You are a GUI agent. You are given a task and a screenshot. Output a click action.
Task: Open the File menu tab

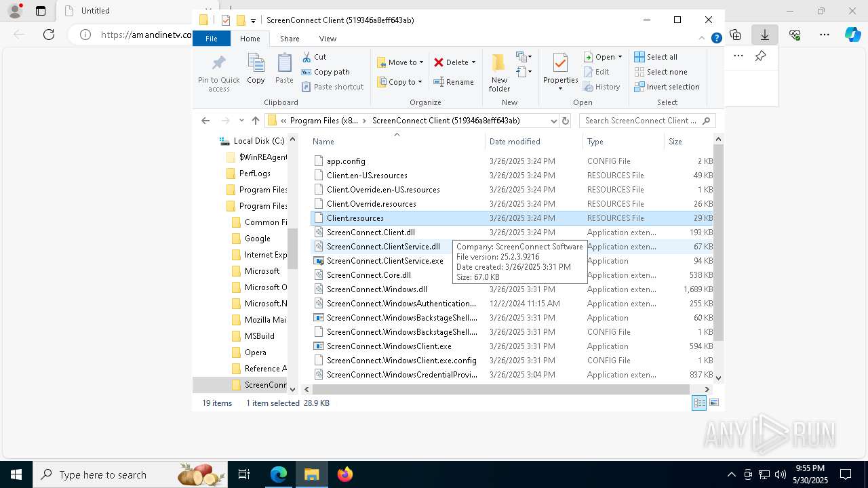pyautogui.click(x=212, y=39)
